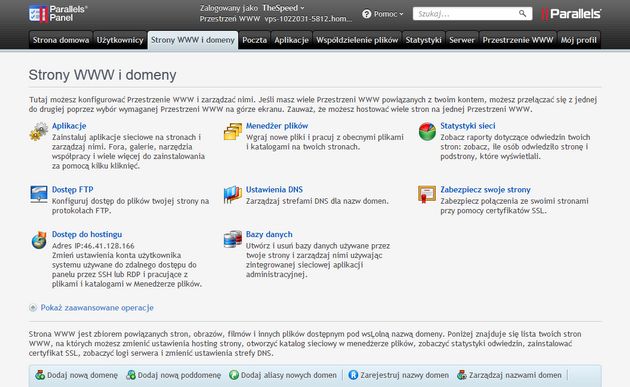
Task: Click the SSL certificate icon
Action: pyautogui.click(x=427, y=195)
